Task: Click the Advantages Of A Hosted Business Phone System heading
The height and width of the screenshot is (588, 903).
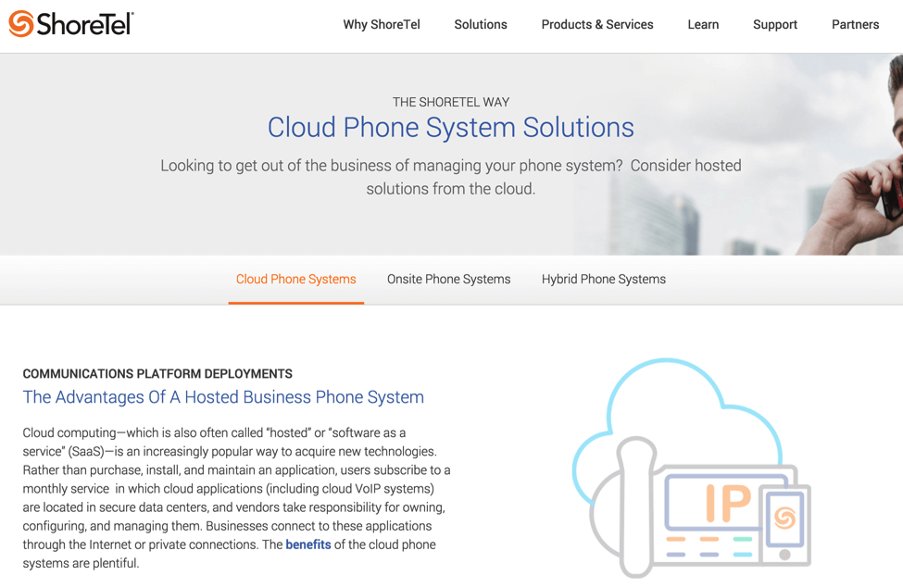Action: (223, 397)
